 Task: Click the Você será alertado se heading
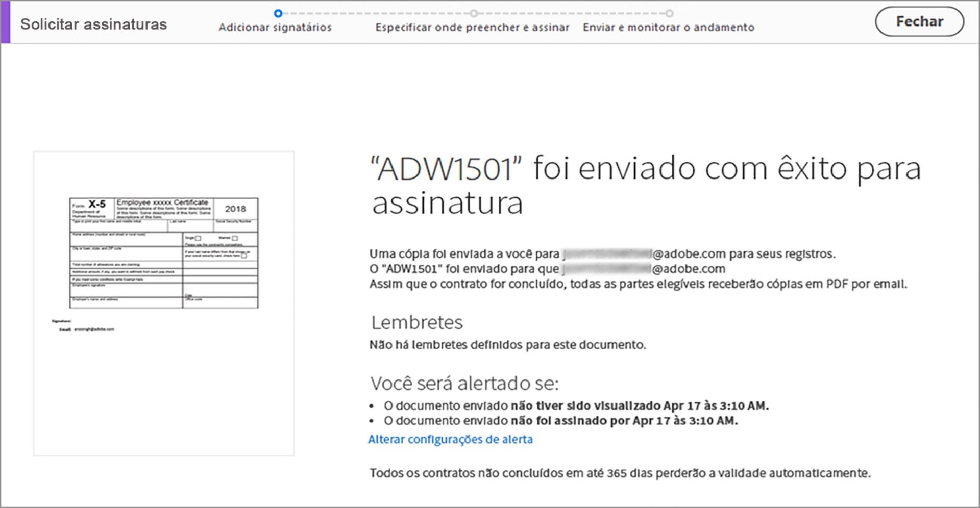click(x=464, y=383)
